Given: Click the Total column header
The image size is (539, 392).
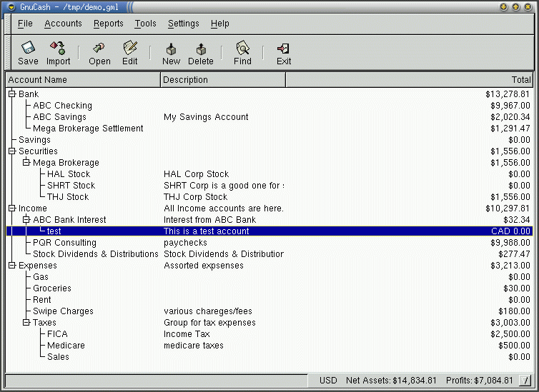Looking at the screenshot, I should (410, 80).
